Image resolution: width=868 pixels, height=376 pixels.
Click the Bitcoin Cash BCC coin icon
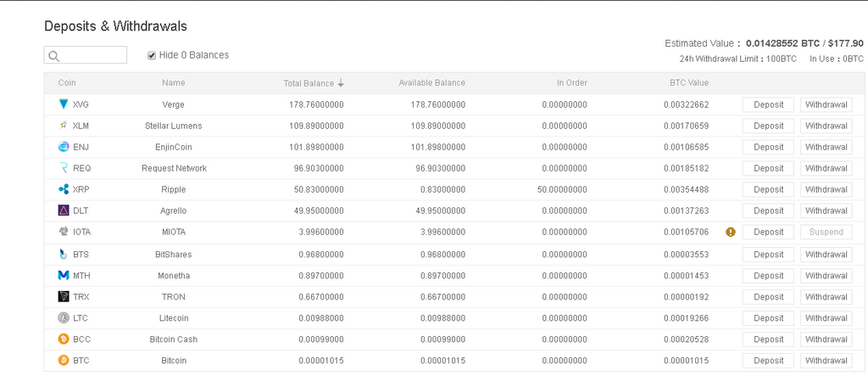pos(64,339)
